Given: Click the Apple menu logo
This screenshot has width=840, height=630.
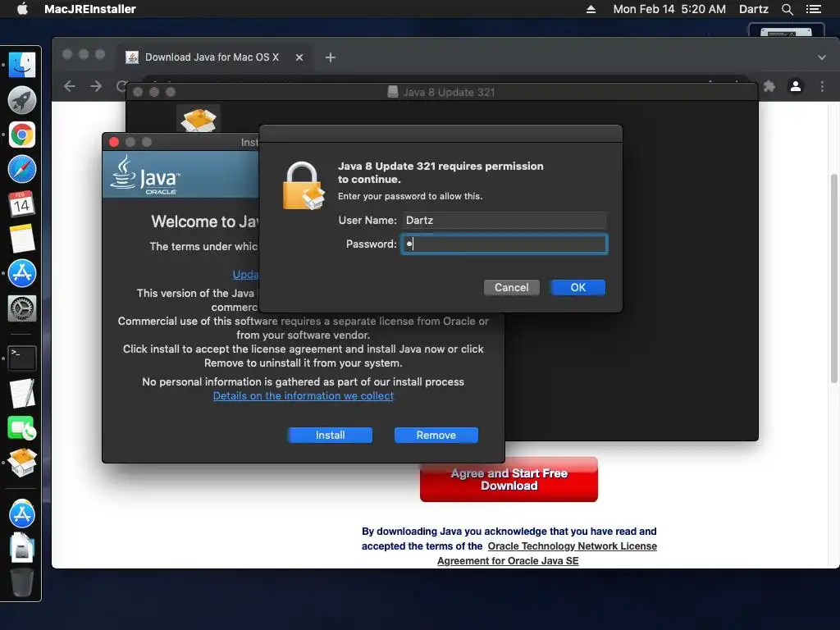Looking at the screenshot, I should pos(22,9).
